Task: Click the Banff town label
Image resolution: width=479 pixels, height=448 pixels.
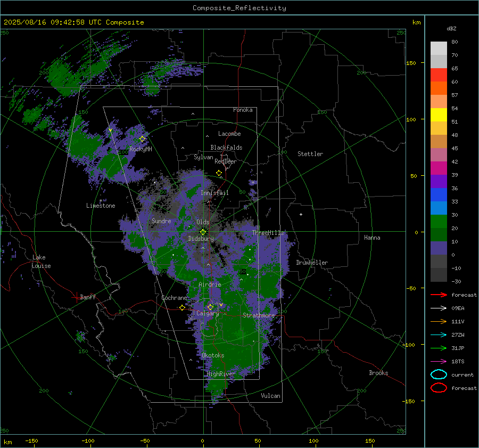Action: pos(88,297)
